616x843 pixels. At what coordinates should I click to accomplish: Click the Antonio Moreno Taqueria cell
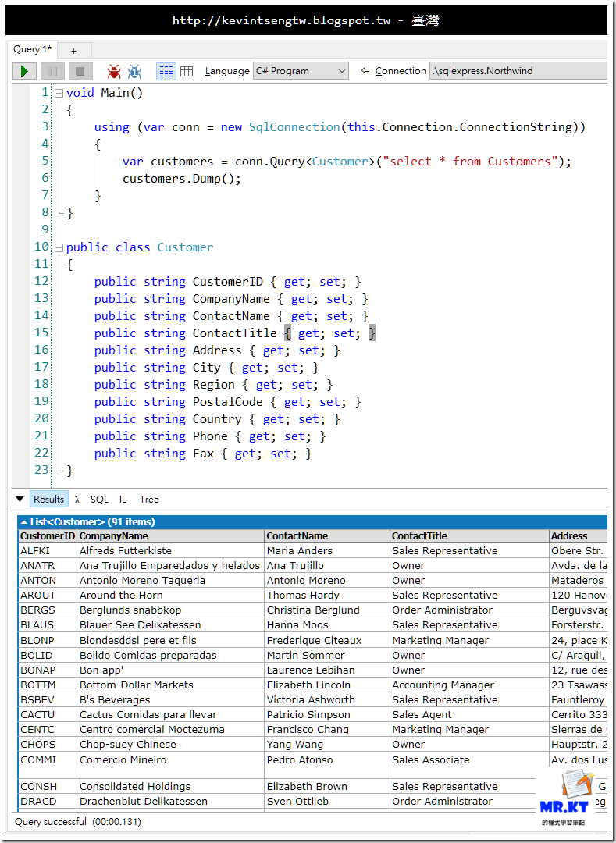coord(171,581)
